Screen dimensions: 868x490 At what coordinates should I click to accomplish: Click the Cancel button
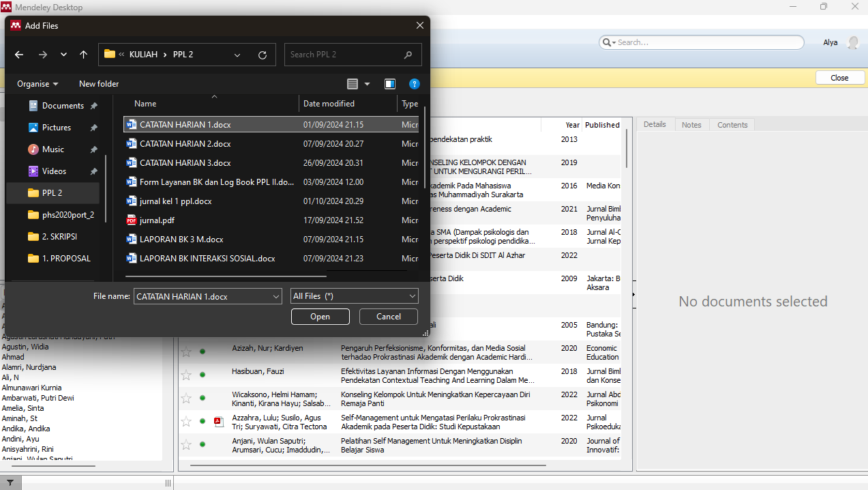[389, 317]
